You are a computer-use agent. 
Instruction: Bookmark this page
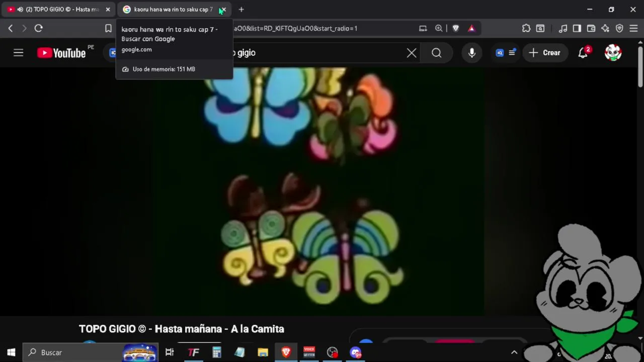[108, 28]
